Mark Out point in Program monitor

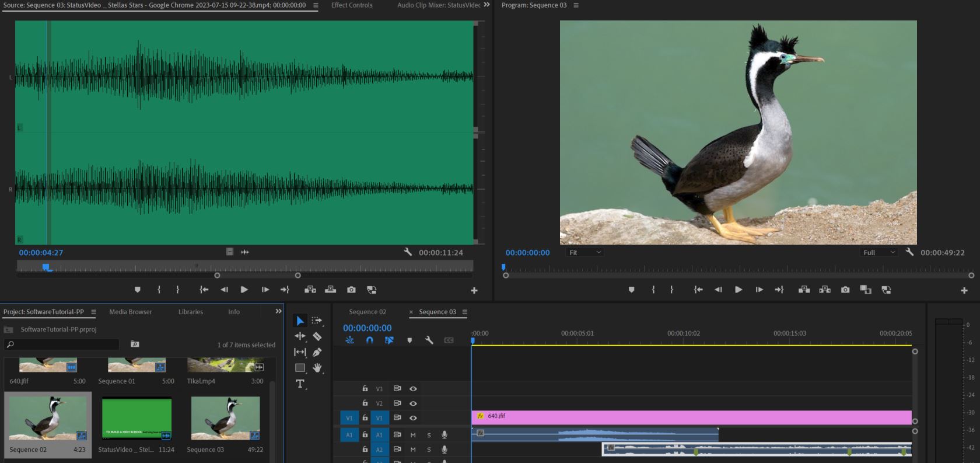[x=671, y=290]
